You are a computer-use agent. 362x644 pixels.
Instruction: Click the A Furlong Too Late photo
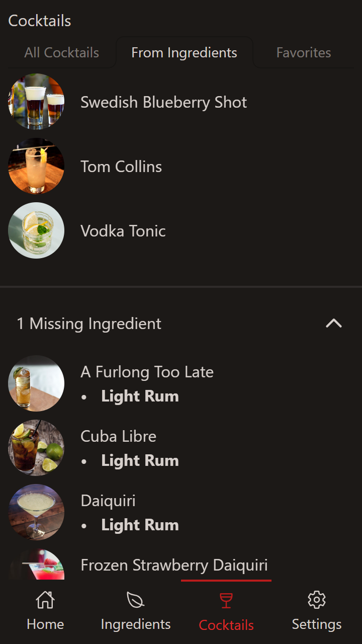36,383
